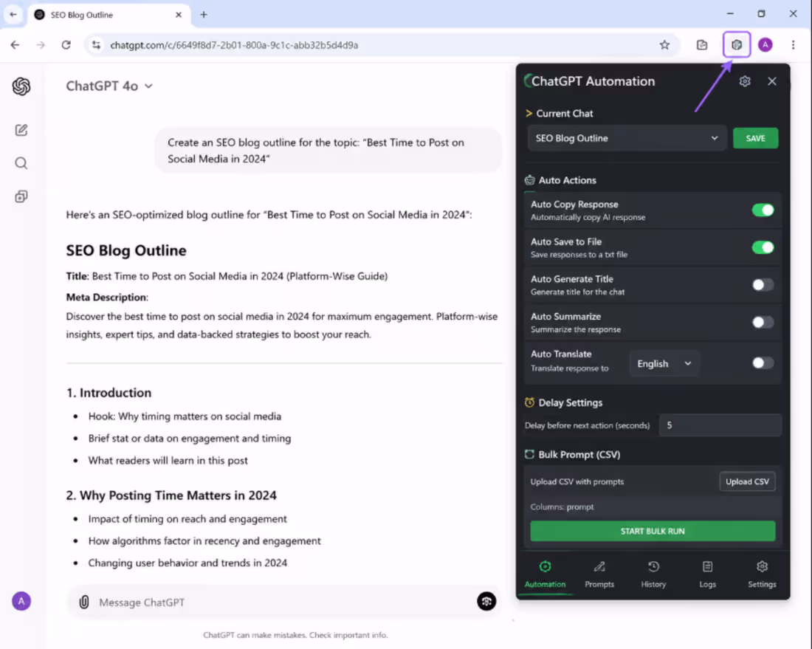The height and width of the screenshot is (649, 812).
Task: Click the 1. Introduction heading
Action: click(109, 393)
